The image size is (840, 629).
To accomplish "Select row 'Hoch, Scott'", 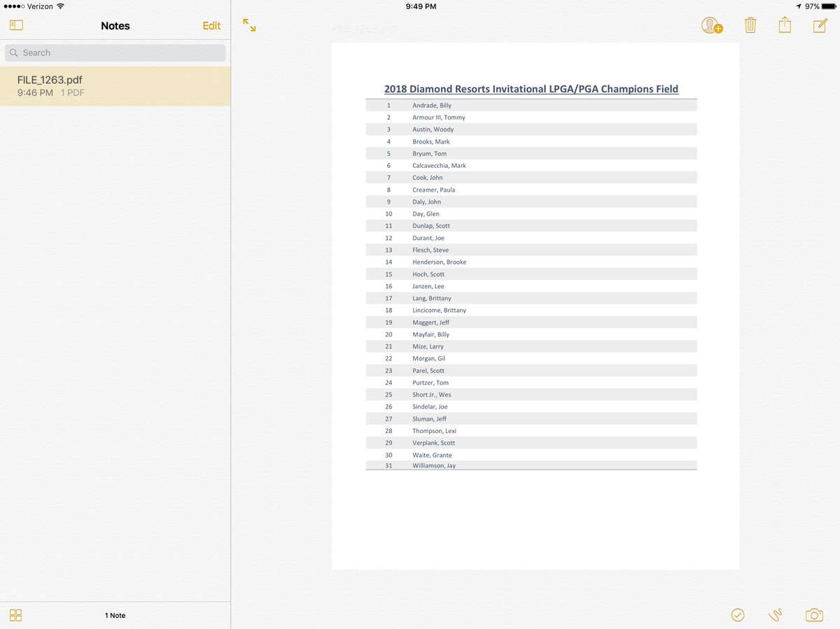I will (531, 274).
